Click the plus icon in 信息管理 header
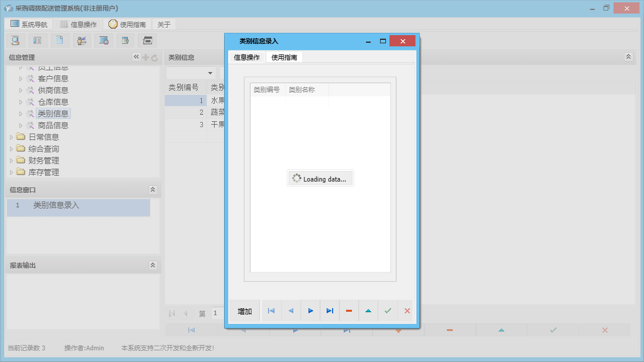 146,58
